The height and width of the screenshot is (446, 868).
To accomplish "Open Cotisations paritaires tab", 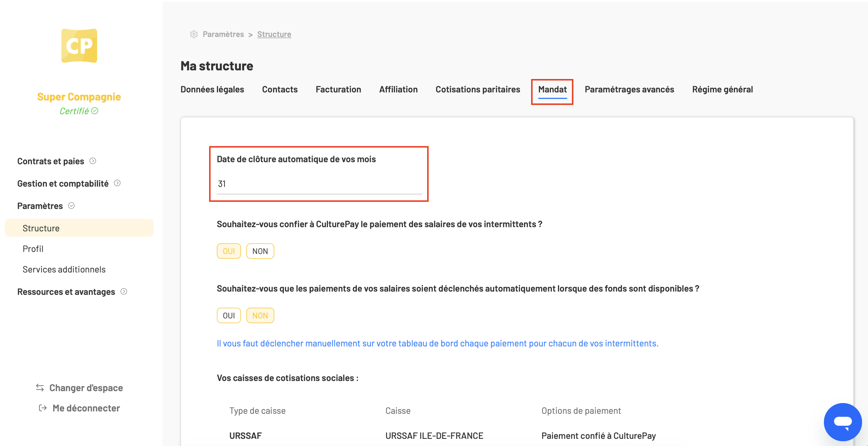I will [x=478, y=89].
